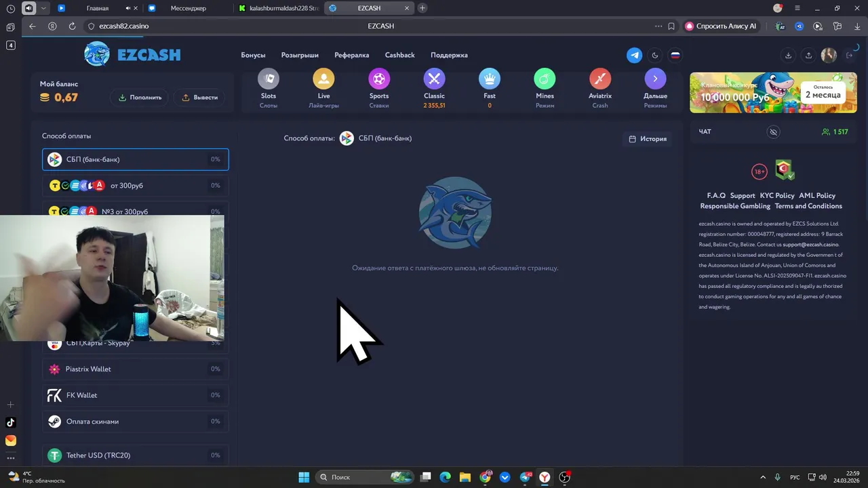The height and width of the screenshot is (488, 868).
Task: Open the 10 000 000 Руб contest banner
Action: pyautogui.click(x=773, y=92)
